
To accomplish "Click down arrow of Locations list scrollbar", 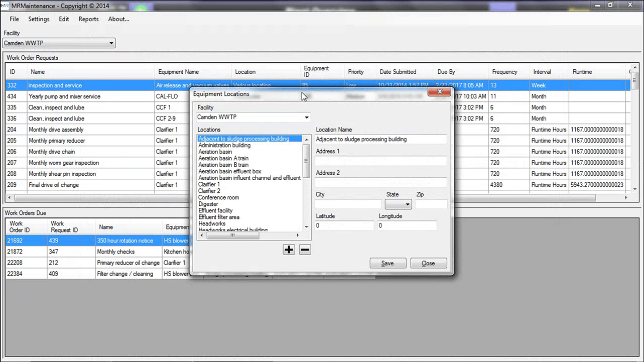I will [x=307, y=227].
